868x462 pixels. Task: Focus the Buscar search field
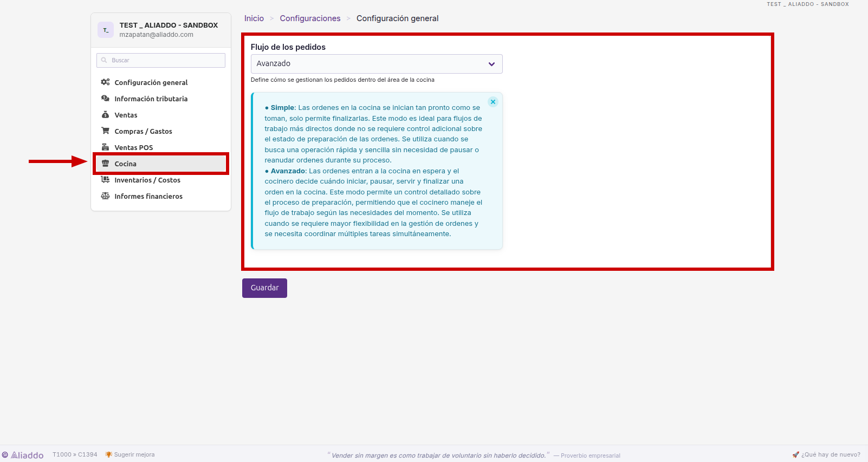[161, 60]
